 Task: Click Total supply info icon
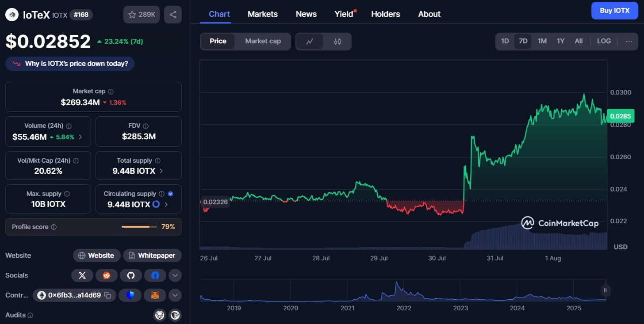pos(157,161)
